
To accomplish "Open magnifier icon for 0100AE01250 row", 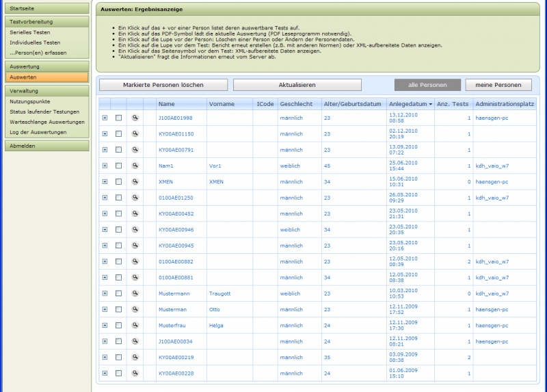I will tap(135, 198).
